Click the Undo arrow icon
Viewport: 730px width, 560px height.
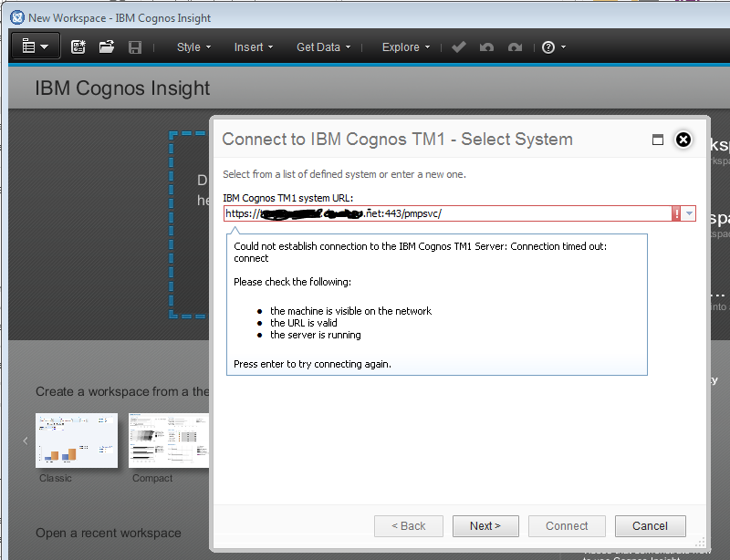pyautogui.click(x=486, y=47)
